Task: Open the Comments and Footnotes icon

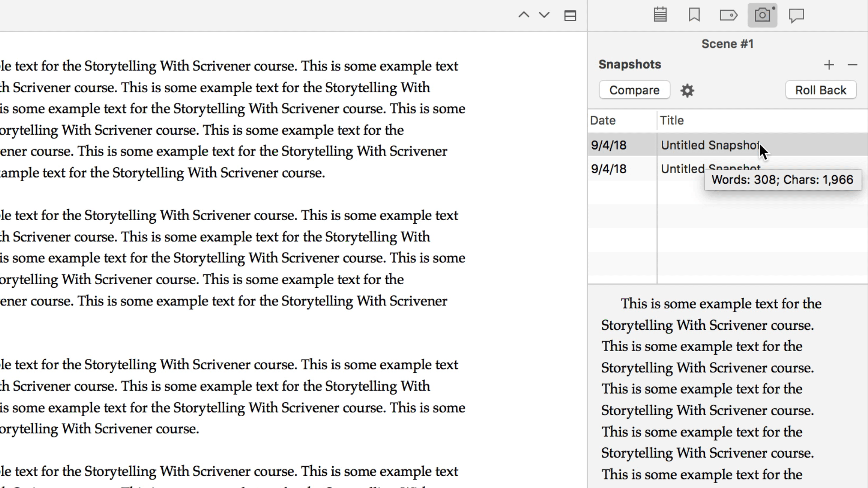Action: (x=797, y=15)
